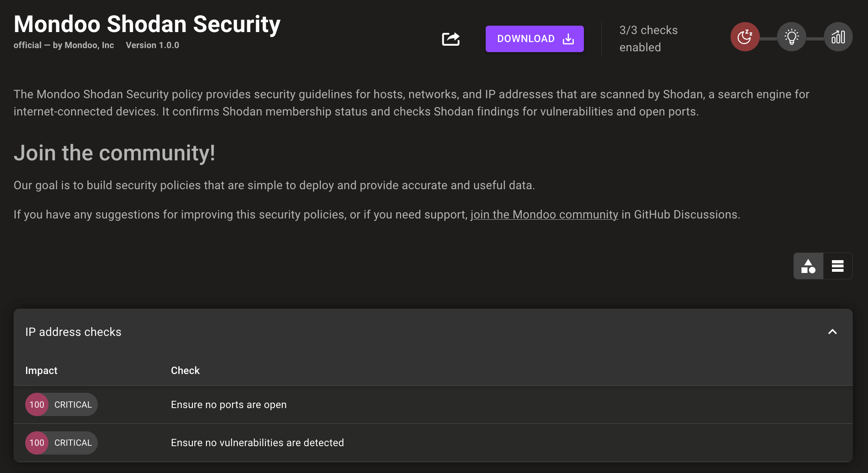Image resolution: width=868 pixels, height=473 pixels.
Task: Click the share policy icon
Action: pos(450,38)
